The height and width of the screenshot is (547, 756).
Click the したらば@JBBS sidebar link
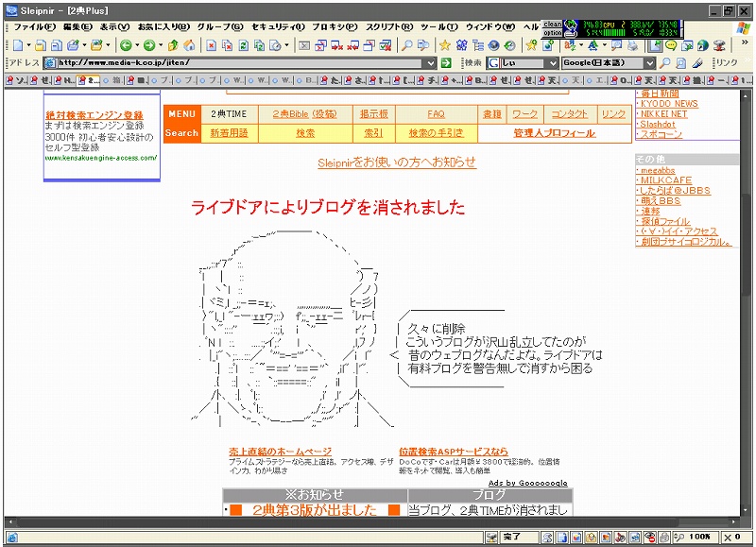point(675,191)
